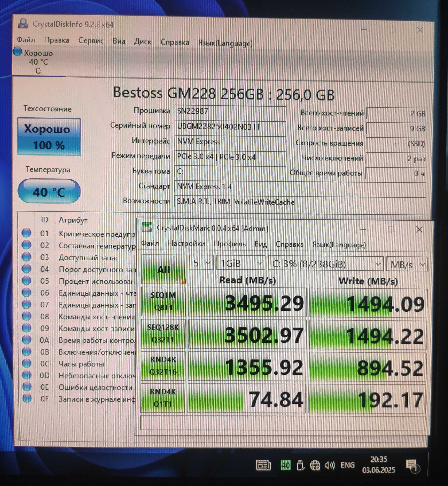Click status circle of attribute 07
The height and width of the screenshot is (486, 448).
pyautogui.click(x=26, y=304)
